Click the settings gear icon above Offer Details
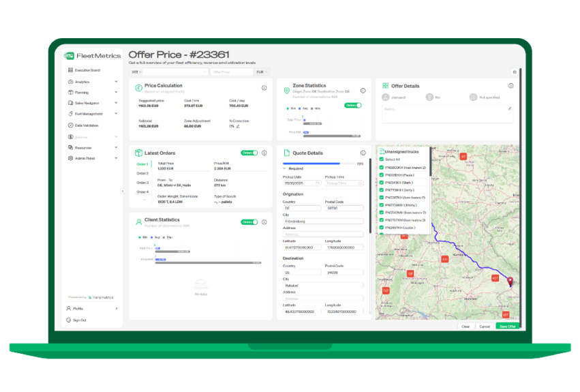Viewport: 580px width, 392px height. (x=514, y=72)
